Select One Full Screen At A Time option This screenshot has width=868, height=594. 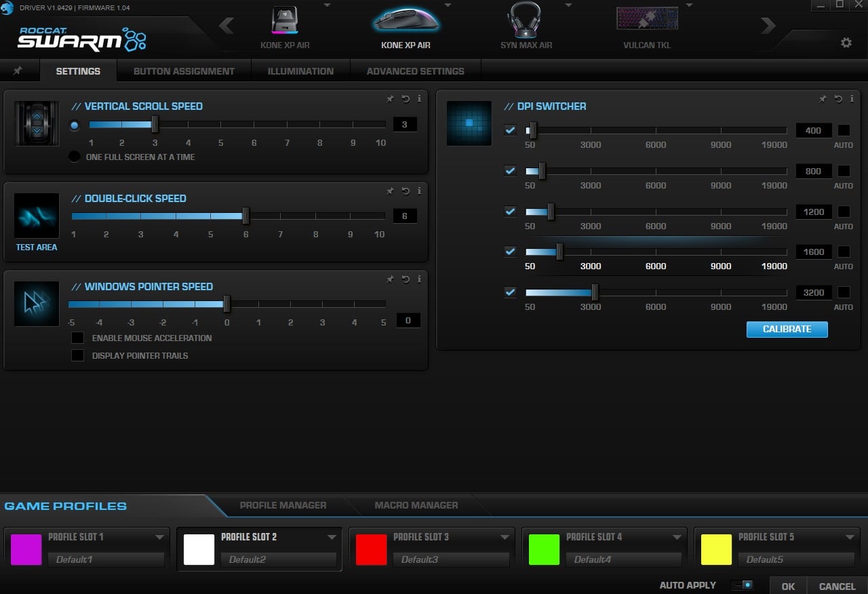[x=74, y=157]
